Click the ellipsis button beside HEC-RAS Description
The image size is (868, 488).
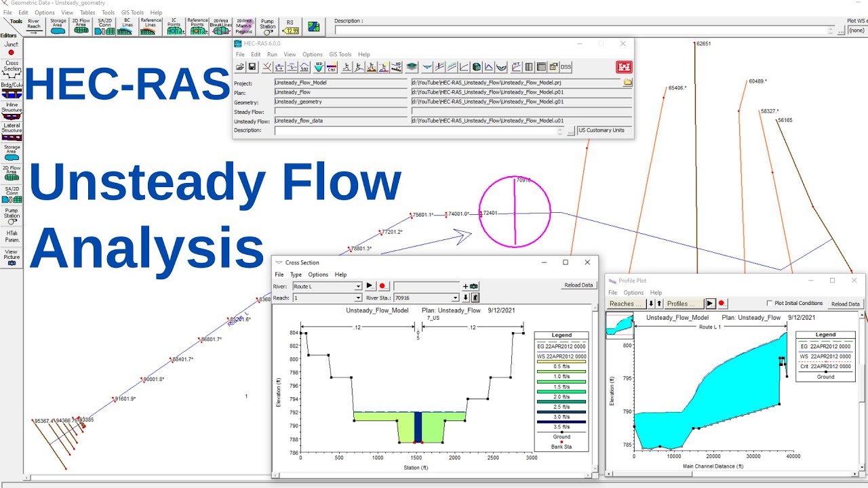[x=571, y=131]
